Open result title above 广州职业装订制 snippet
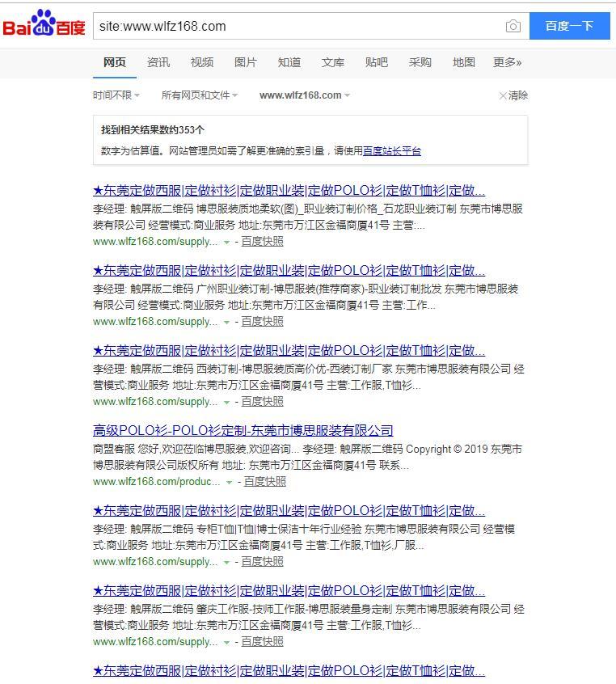This screenshot has width=616, height=684. (289, 271)
